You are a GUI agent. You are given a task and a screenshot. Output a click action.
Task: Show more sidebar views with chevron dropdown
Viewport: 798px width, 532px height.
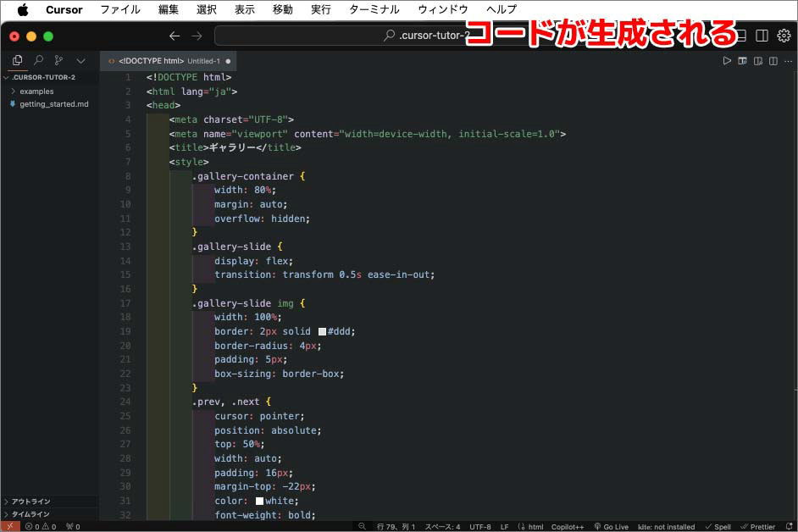(80, 60)
